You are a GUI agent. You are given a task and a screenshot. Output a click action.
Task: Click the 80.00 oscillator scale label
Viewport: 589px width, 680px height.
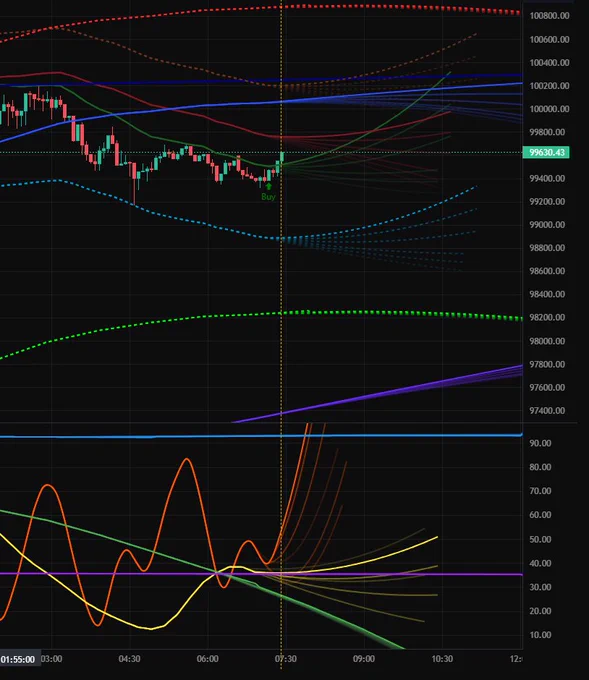[x=540, y=467]
